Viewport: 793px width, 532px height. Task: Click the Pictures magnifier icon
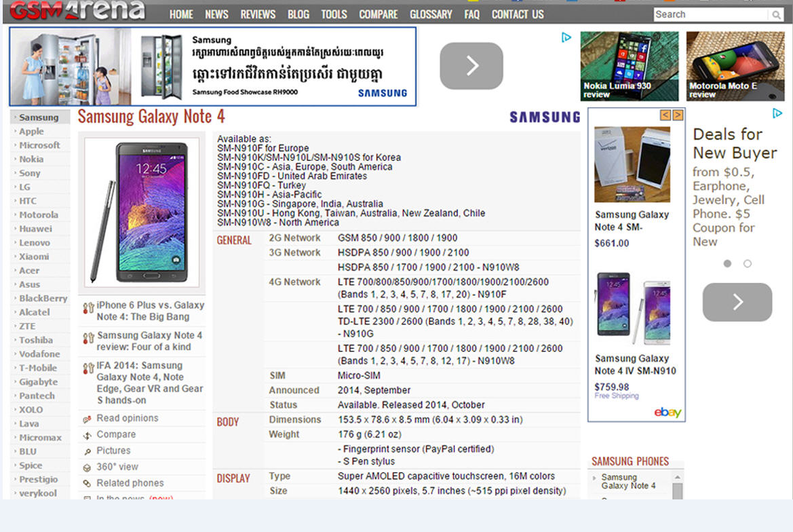pos(87,451)
